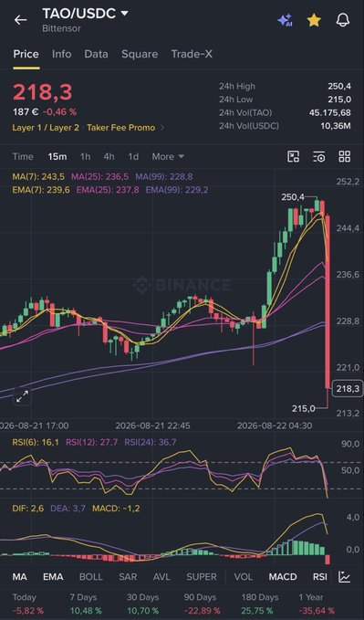Click the DIF: 2,6 legend value

(x=28, y=509)
